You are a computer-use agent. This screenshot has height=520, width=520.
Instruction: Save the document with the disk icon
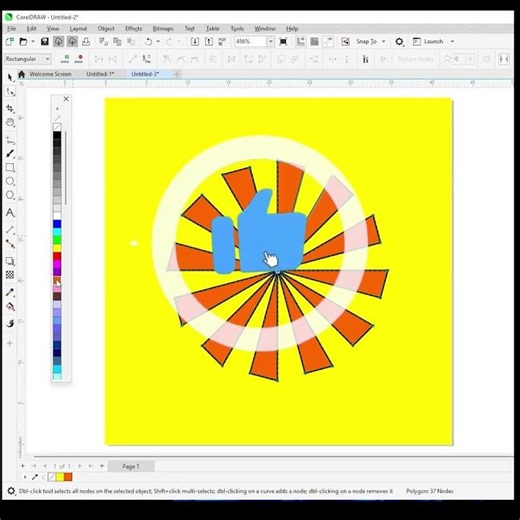coord(45,41)
